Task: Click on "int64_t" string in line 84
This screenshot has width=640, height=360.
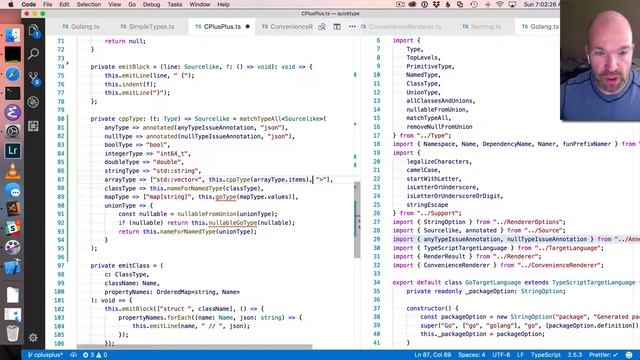Action: 171,153
